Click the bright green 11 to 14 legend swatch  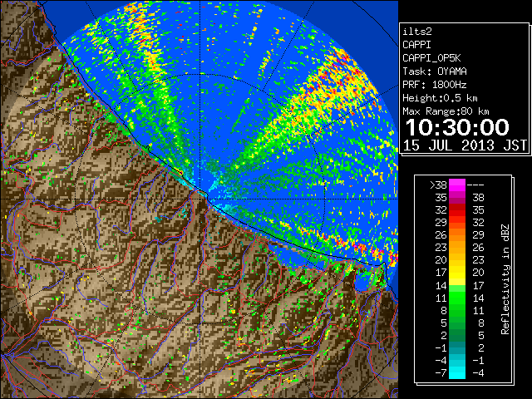pos(457,298)
